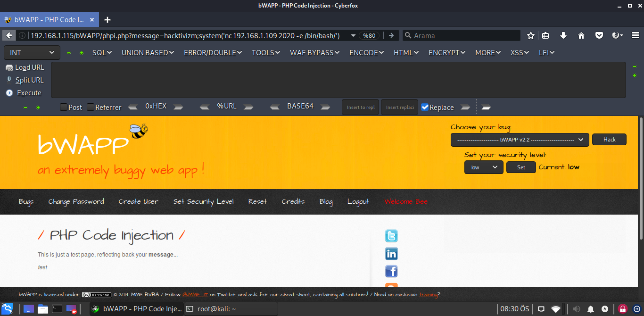Viewport: 644px width, 316px height.
Task: Log out of bWAPP
Action: point(358,202)
